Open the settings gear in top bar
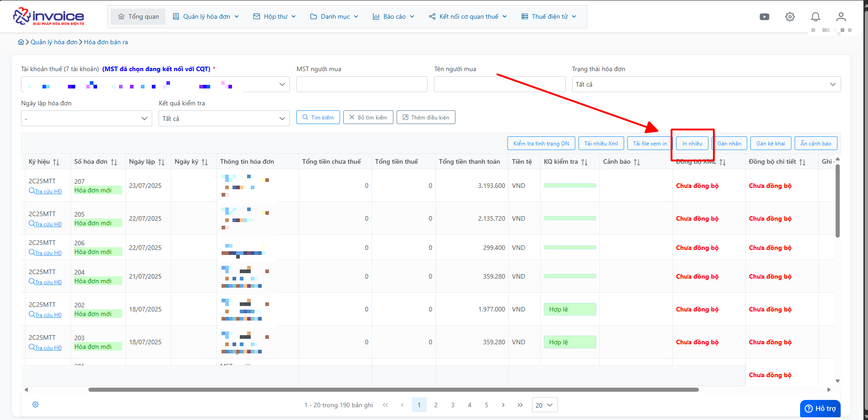The width and height of the screenshot is (868, 420). point(790,17)
